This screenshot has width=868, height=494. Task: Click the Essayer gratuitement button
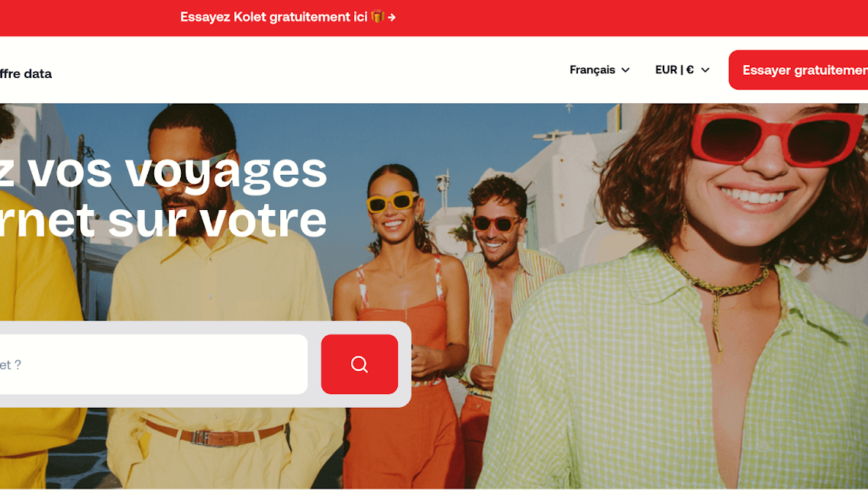pyautogui.click(x=799, y=70)
